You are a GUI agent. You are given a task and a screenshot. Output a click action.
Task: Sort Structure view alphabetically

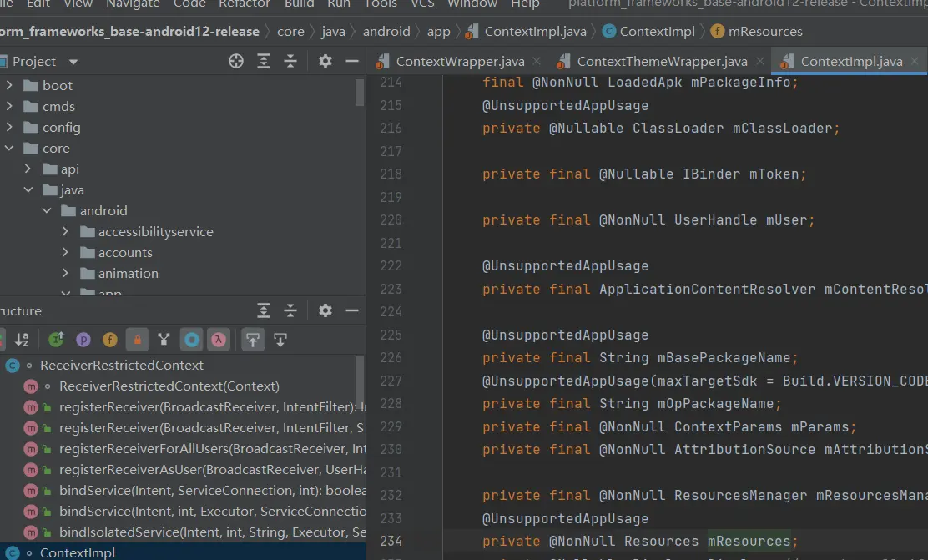click(23, 340)
